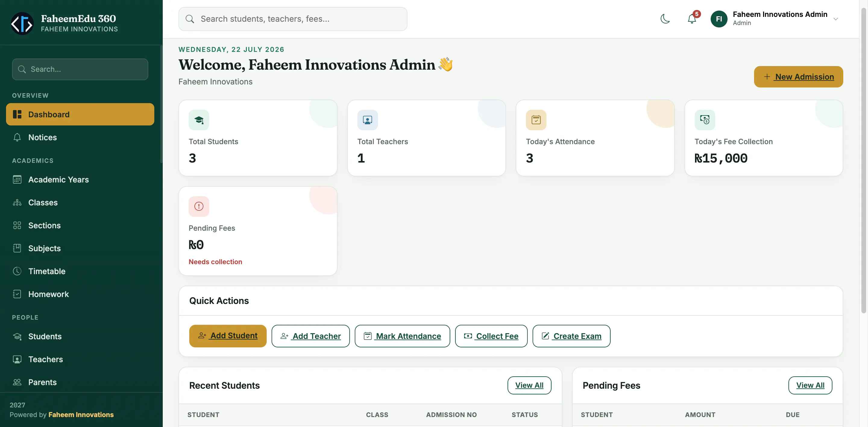Screen dimensions: 868x427
Task: Open Teachers in sidebar
Action: coord(80,359)
